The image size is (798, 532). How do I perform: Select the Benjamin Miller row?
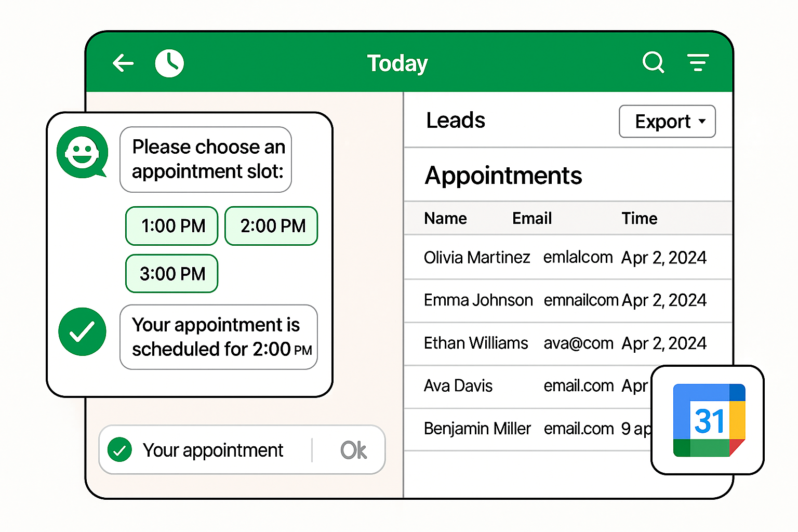(x=477, y=429)
